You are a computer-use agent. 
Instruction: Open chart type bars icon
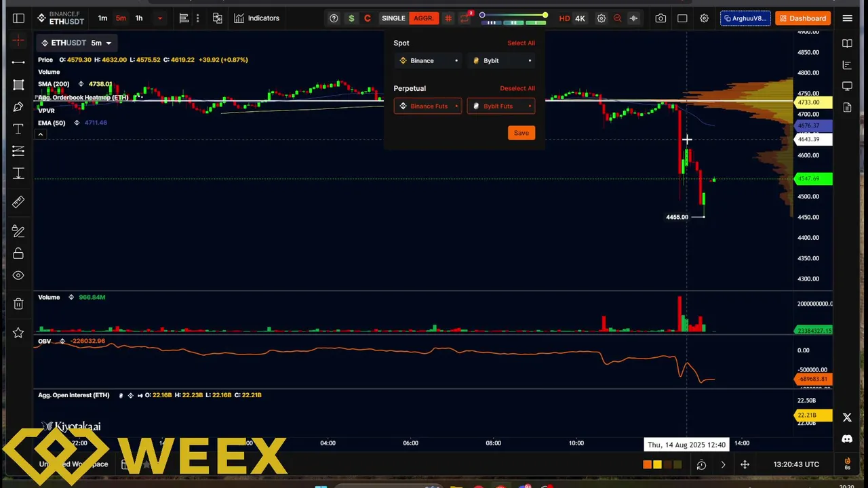(184, 18)
